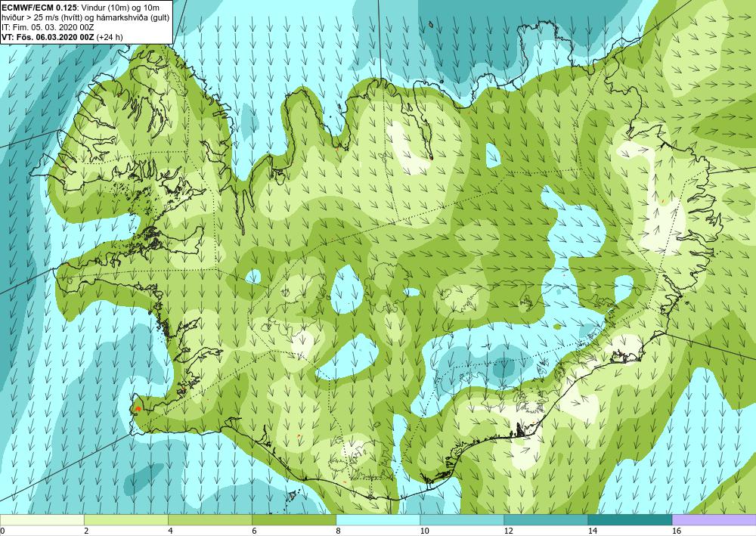Click the 8–10 m/s light cyan legend swatch
Screen dimensions: 756x536
point(378,519)
